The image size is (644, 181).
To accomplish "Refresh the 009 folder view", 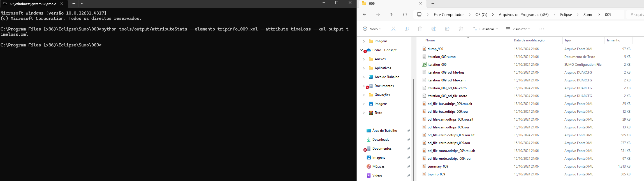I will pos(405,15).
